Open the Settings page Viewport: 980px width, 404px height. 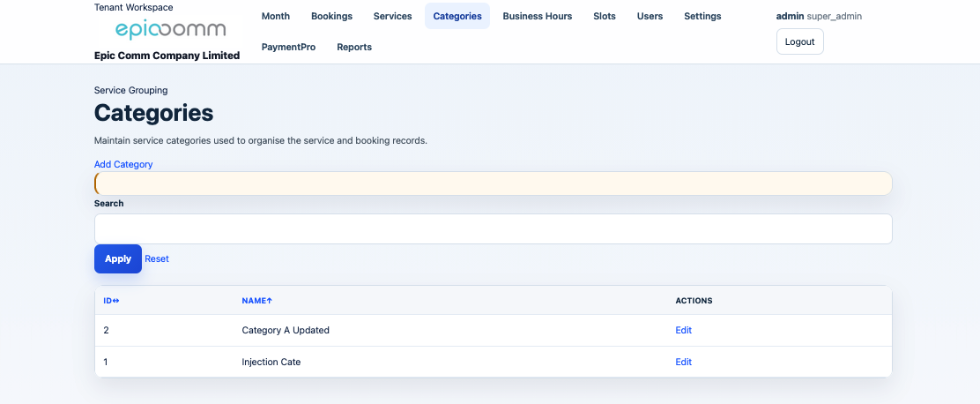point(702,16)
